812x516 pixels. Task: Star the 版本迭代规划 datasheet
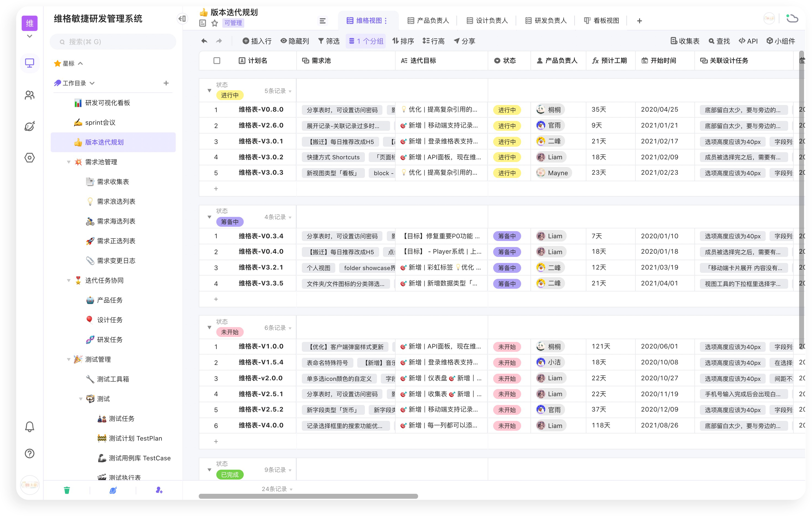click(214, 23)
